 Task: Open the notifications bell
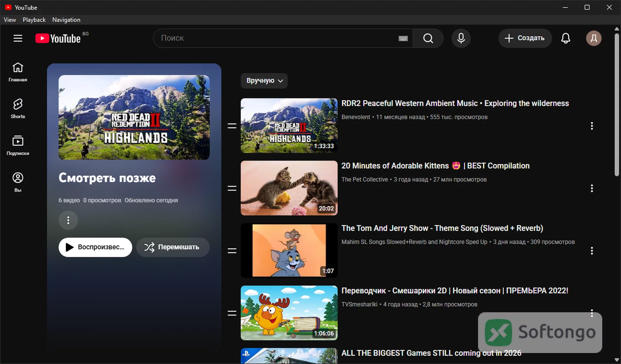(565, 38)
